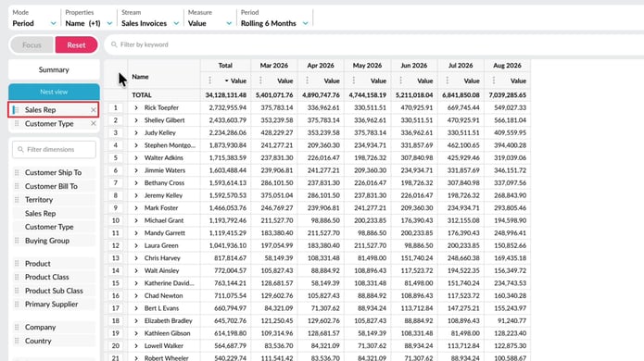Click the Product Sub Class drag handle
Image resolution: width=644 pixels, height=361 pixels.
click(x=17, y=291)
